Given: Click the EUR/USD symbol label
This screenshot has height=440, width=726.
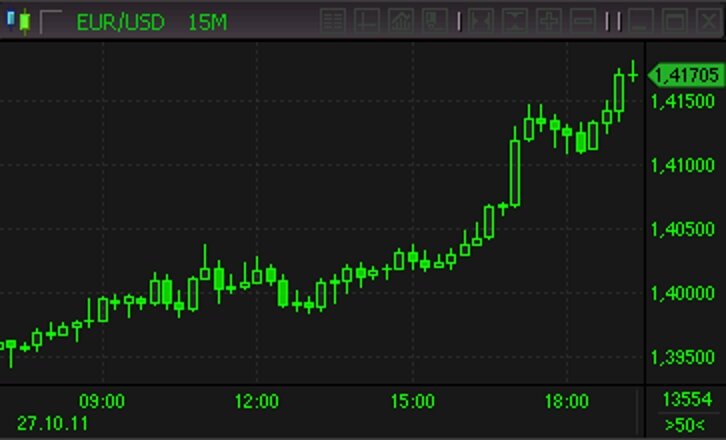Looking at the screenshot, I should point(120,22).
